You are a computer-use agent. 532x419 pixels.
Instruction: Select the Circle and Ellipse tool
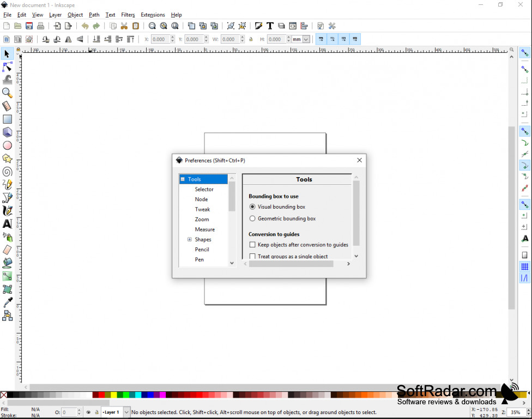[x=7, y=145]
